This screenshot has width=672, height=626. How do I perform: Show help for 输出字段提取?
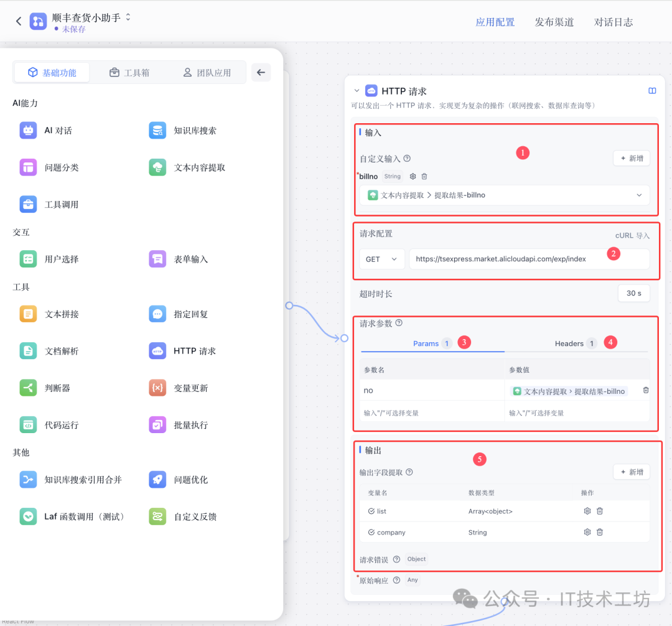(x=409, y=472)
